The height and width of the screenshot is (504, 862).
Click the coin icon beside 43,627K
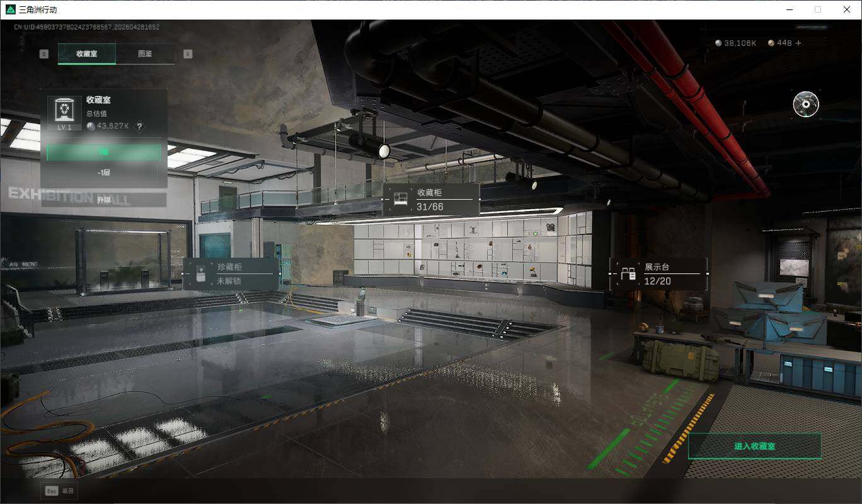tap(90, 126)
